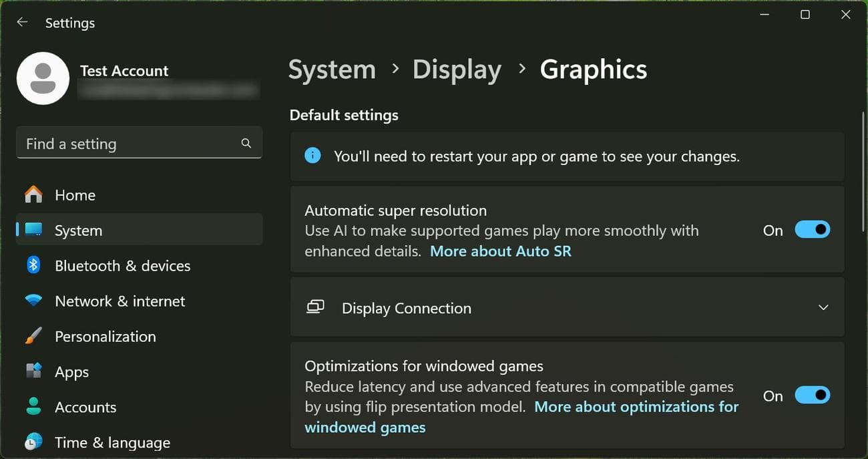The width and height of the screenshot is (868, 459).
Task: Go to Display in breadcrumb
Action: (457, 69)
